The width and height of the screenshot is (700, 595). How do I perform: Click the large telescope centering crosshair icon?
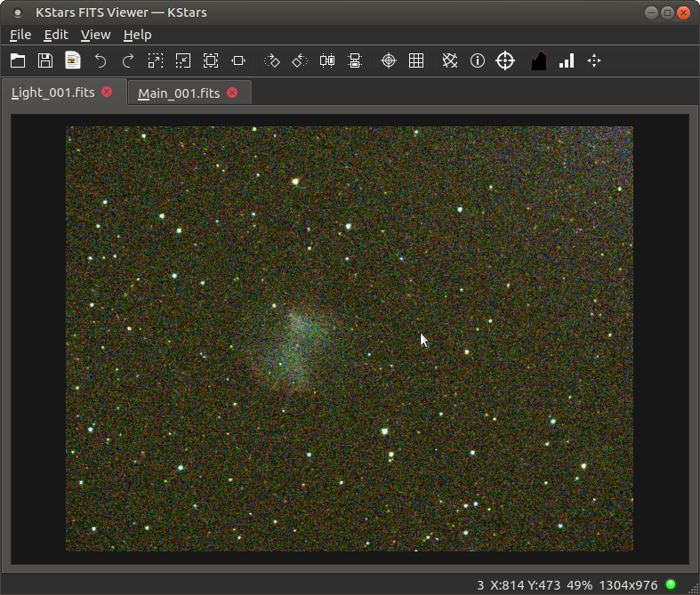pyautogui.click(x=505, y=60)
